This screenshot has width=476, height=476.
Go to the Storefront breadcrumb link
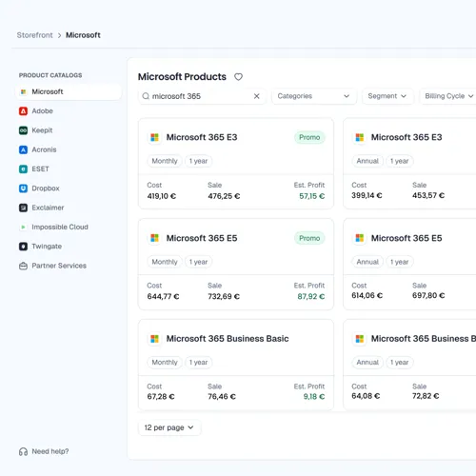tap(35, 35)
